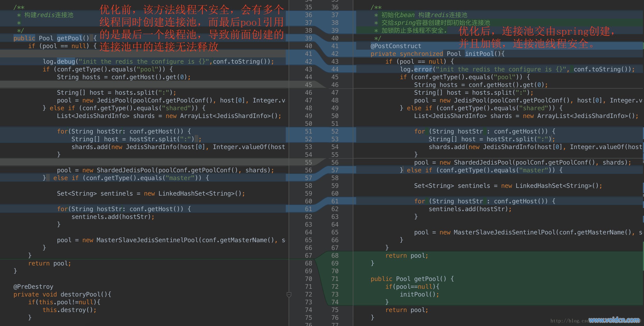Click 'new MasterSlaveJedisSentinelPool' line in left pane

[x=171, y=240]
